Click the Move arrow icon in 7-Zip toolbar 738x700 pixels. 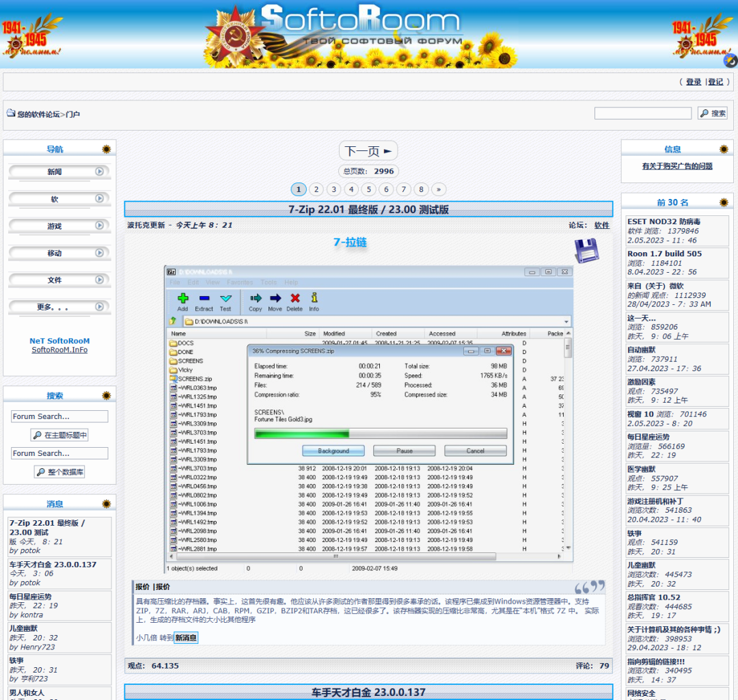(275, 298)
